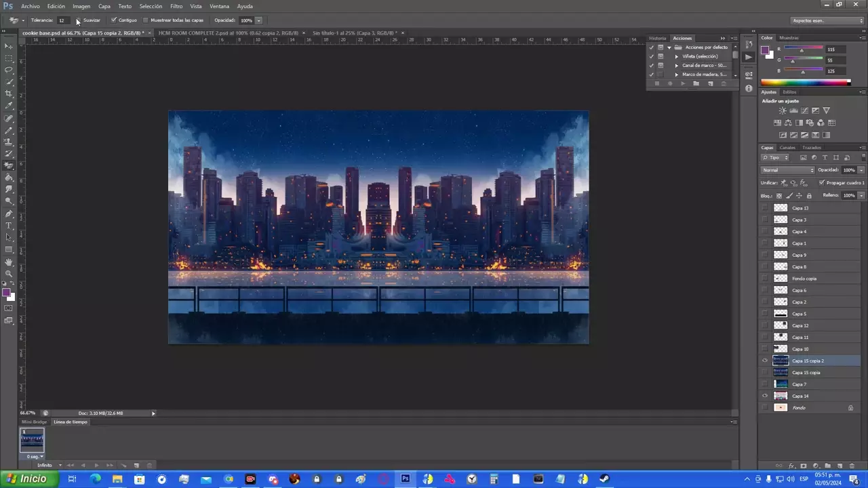The height and width of the screenshot is (488, 868).
Task: Toggle the Contiguo checkbox
Action: point(114,20)
